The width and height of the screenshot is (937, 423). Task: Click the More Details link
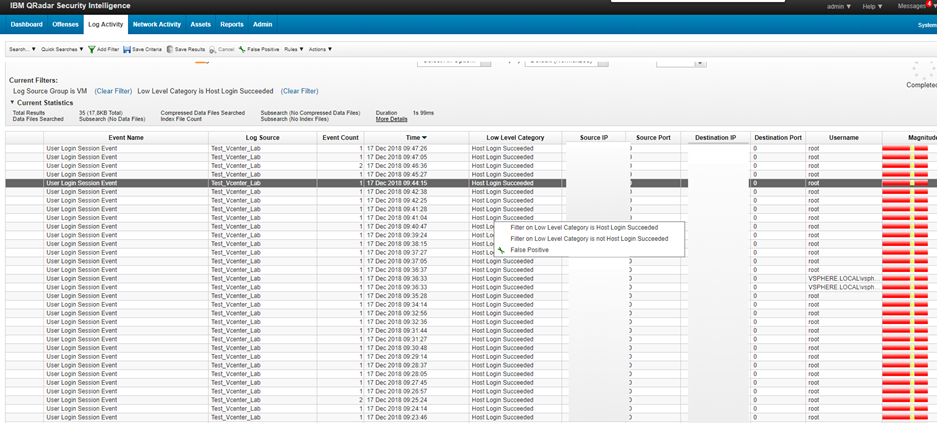click(x=391, y=119)
